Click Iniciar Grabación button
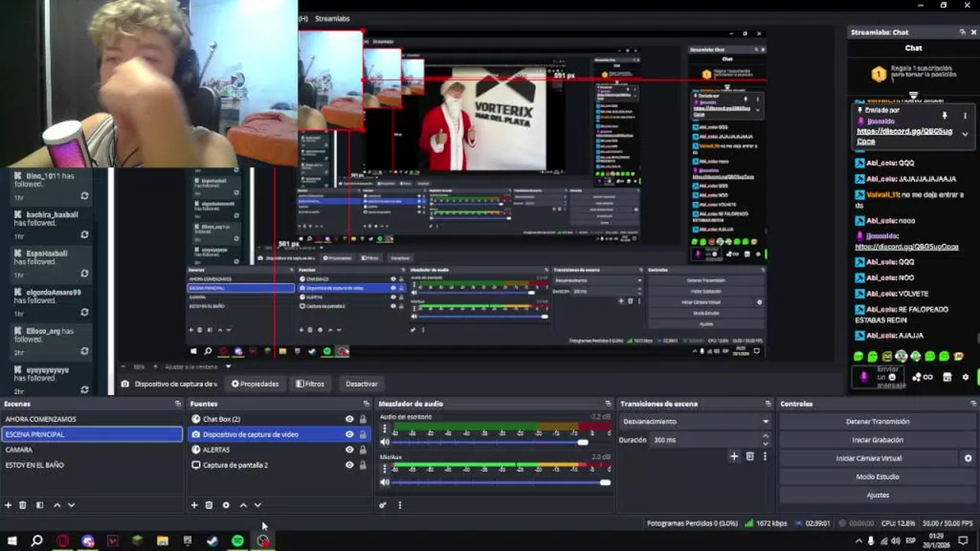The image size is (980, 551). pyautogui.click(x=877, y=440)
